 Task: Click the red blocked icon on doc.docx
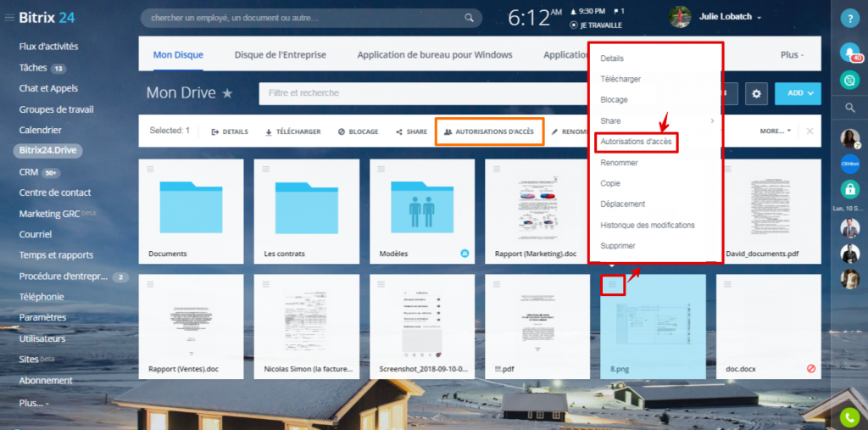pos(811,368)
